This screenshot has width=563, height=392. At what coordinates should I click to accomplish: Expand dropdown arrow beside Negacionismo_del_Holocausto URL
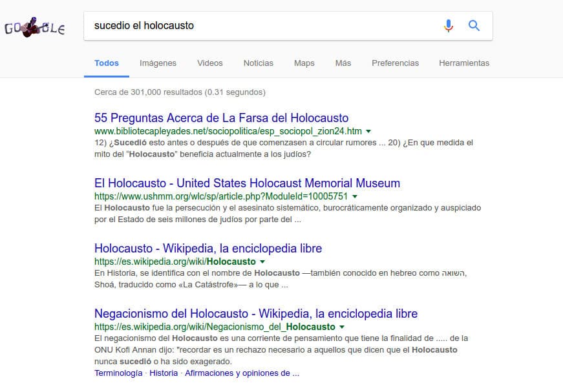click(x=342, y=327)
